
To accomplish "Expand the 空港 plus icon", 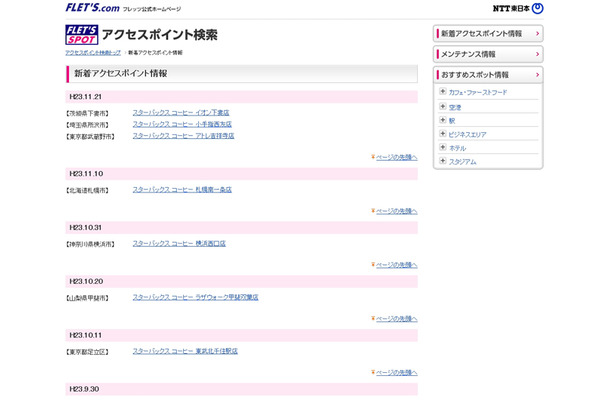I will [442, 106].
